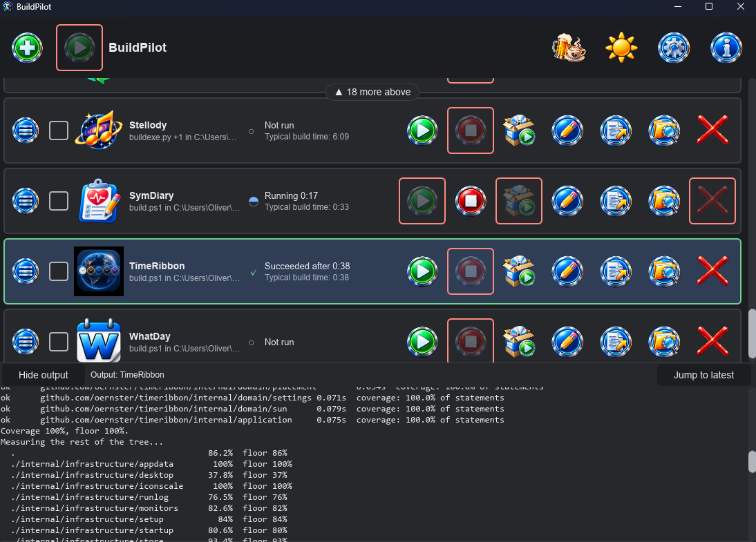Click WhatDay's disabled stop button

[471, 342]
